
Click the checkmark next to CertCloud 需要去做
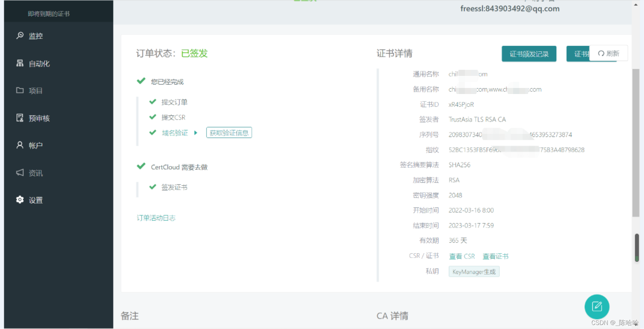point(141,166)
